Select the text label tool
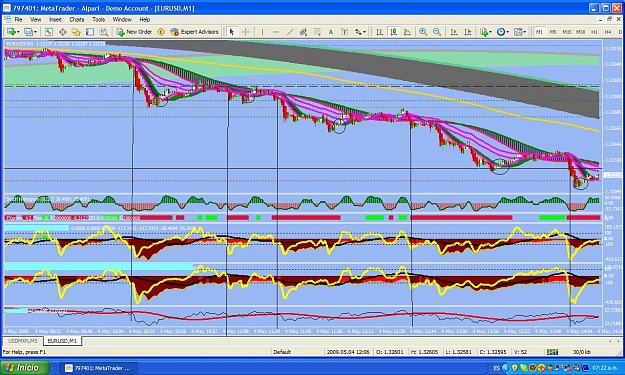The image size is (625, 375). pos(331,32)
